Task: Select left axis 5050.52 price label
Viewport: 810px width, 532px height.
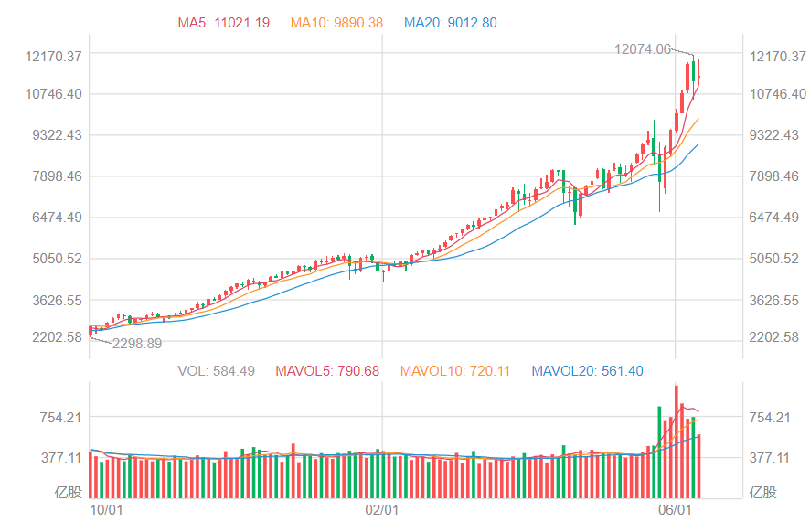Action: pyautogui.click(x=56, y=259)
